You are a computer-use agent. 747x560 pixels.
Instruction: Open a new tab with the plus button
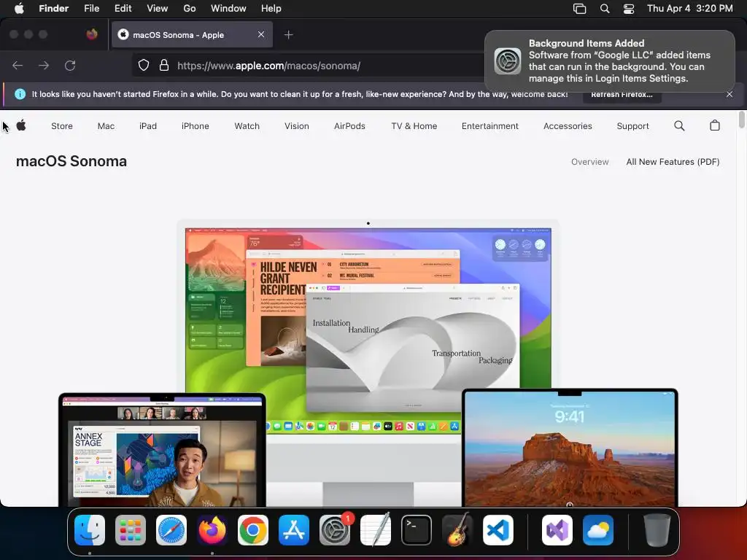click(x=288, y=35)
